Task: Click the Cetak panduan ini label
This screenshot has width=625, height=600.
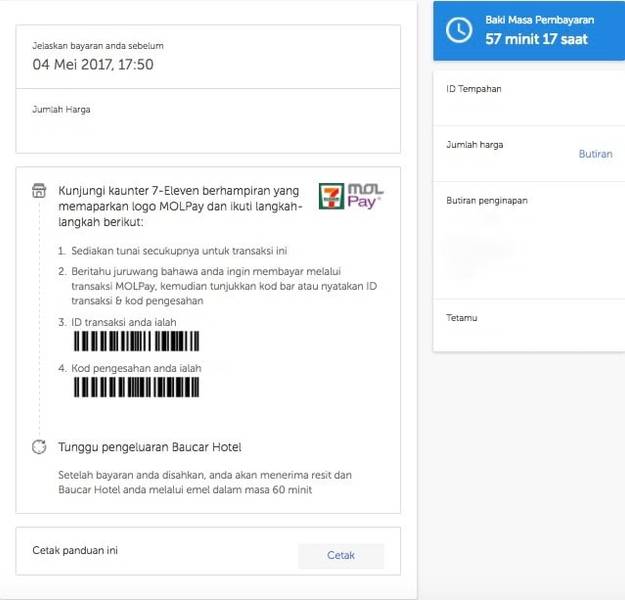Action: pyautogui.click(x=75, y=550)
